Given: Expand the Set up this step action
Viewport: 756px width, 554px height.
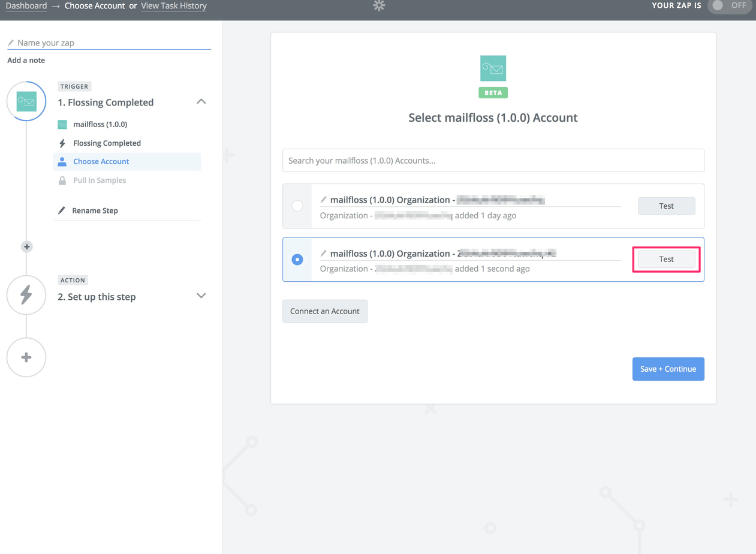Looking at the screenshot, I should pos(201,296).
